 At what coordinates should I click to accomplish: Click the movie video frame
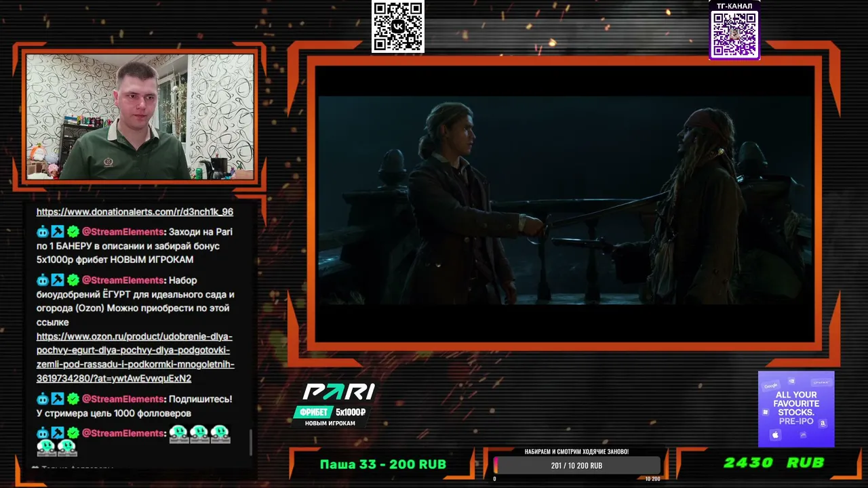(566, 201)
